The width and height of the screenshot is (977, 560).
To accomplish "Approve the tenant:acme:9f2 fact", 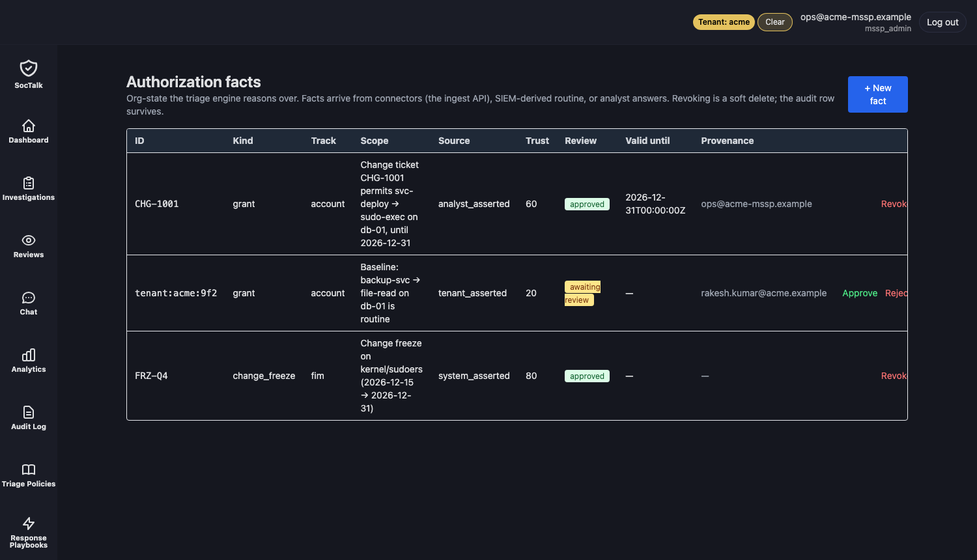I will [x=860, y=293].
